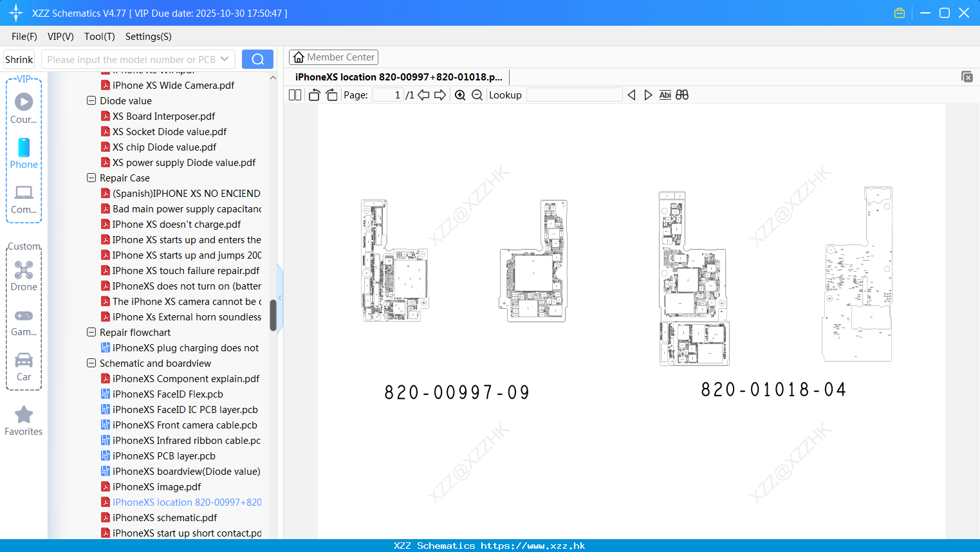The height and width of the screenshot is (552, 980).
Task: Open iPhone Xs External horn soundless
Action: (187, 317)
